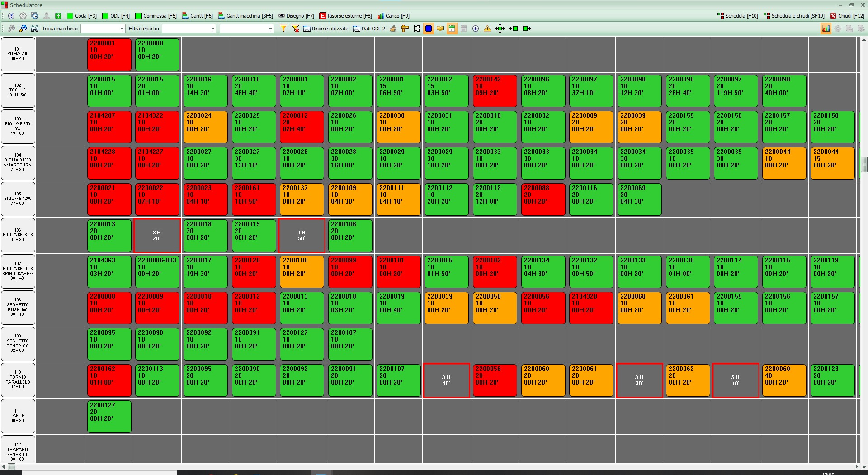Select job 2200106 on row 106
Screen dimensions: 868x475
click(x=350, y=235)
